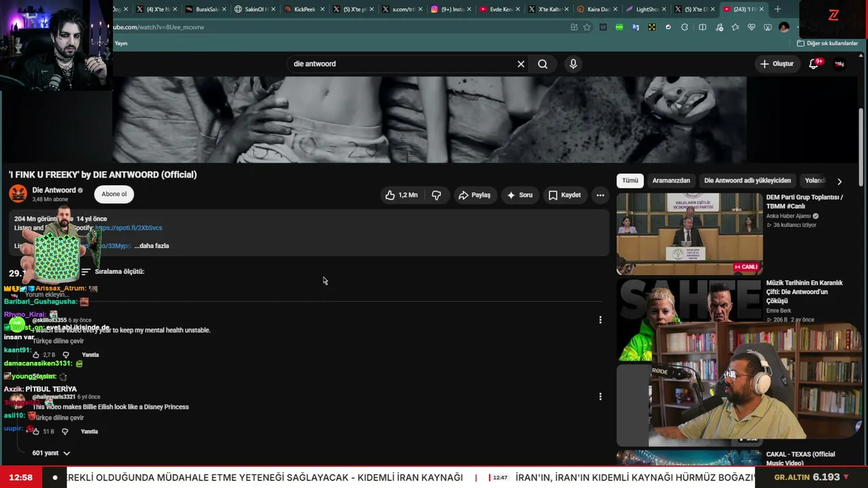The image size is (868, 488).
Task: Switch to the SakinOl browser tab
Action: pos(253,9)
